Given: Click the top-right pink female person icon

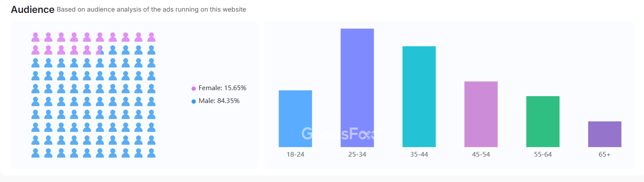Looking at the screenshot, I should tap(151, 37).
